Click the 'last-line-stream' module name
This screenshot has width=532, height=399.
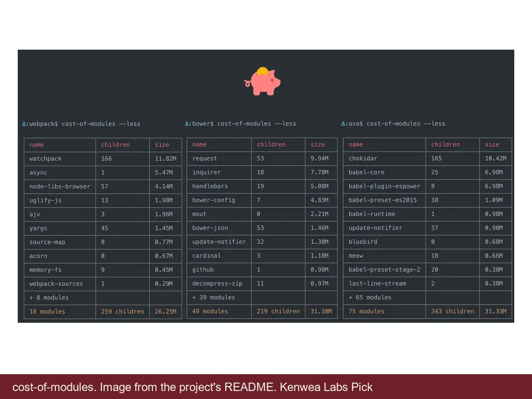pyautogui.click(x=377, y=283)
